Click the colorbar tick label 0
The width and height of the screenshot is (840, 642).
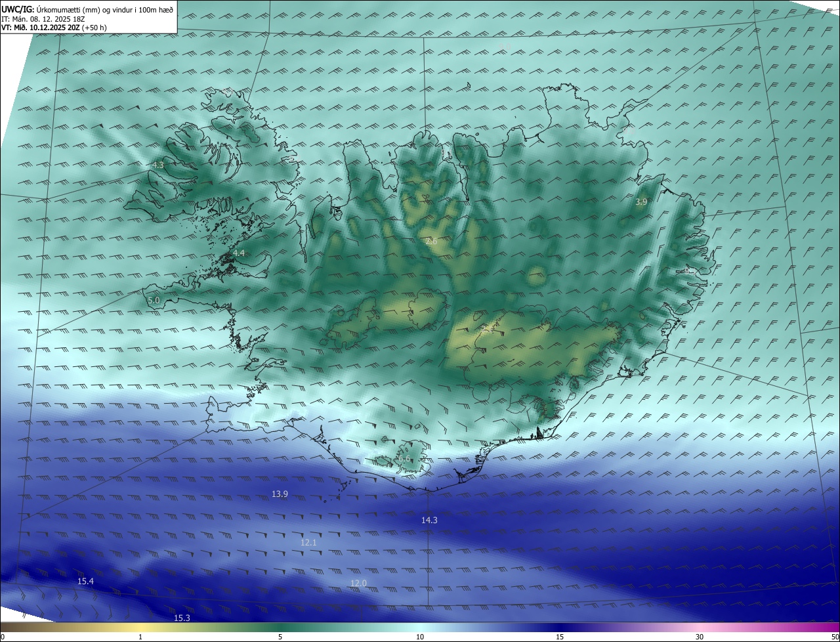click(3, 637)
